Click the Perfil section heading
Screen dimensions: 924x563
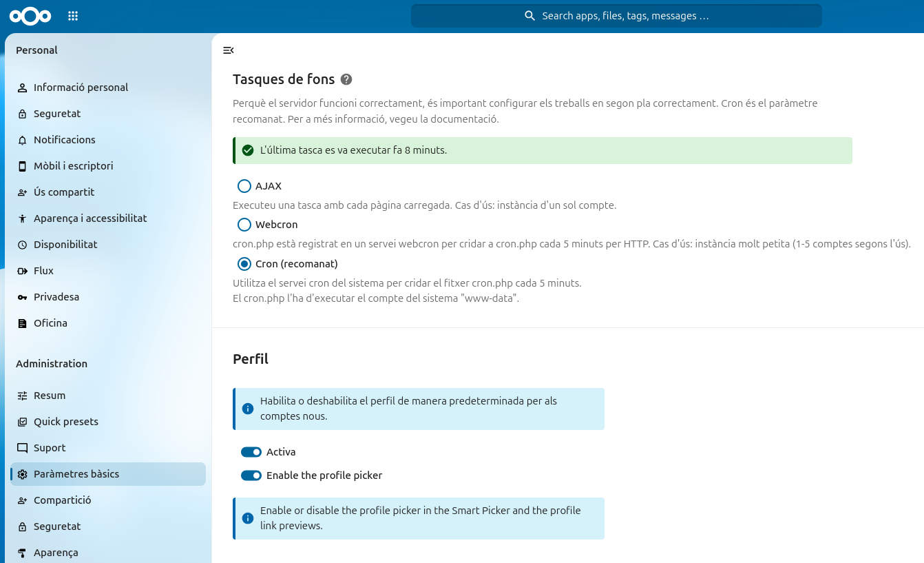251,359
